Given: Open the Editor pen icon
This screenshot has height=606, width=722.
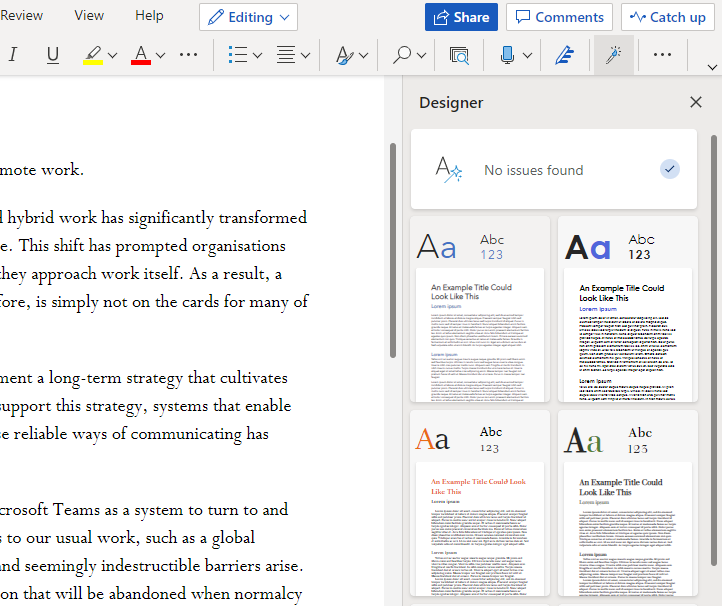Looking at the screenshot, I should coord(564,55).
